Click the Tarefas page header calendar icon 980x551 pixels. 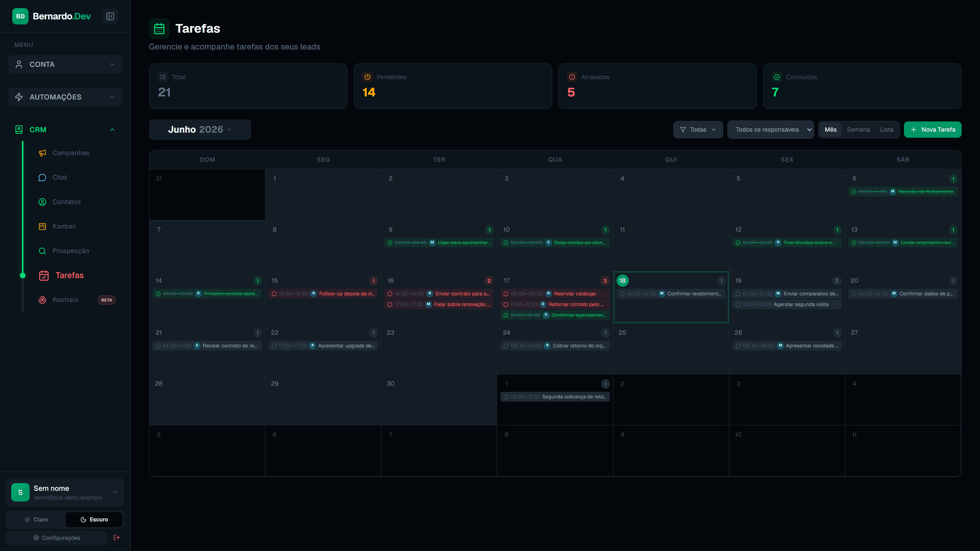tap(159, 29)
